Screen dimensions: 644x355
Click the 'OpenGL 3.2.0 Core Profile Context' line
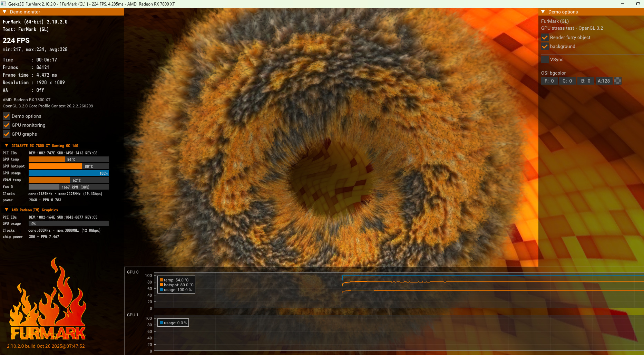coord(48,106)
